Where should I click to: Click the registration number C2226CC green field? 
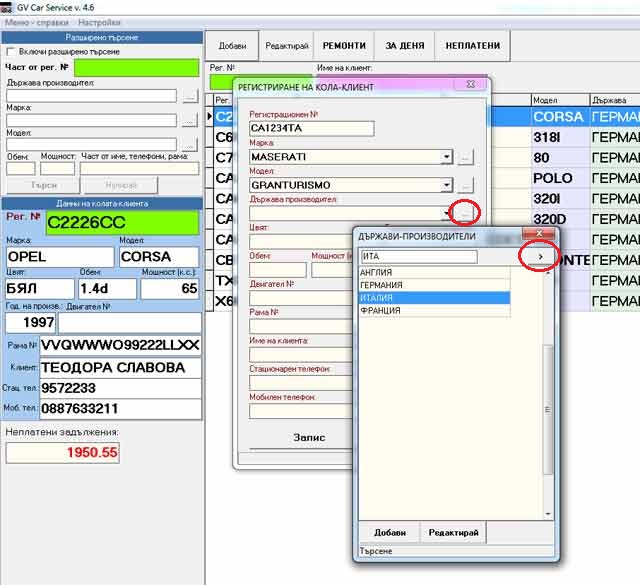coord(123,223)
